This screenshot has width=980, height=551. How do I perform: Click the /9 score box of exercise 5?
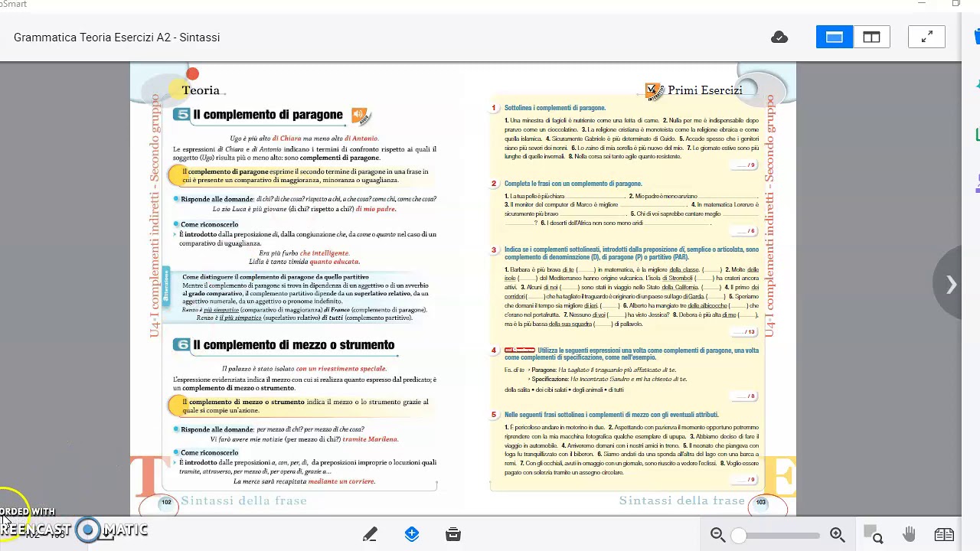pyautogui.click(x=743, y=480)
